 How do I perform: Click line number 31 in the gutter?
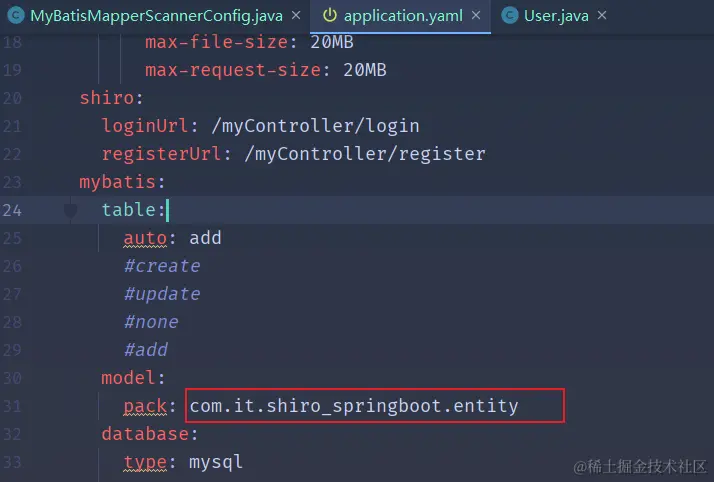(x=12, y=406)
